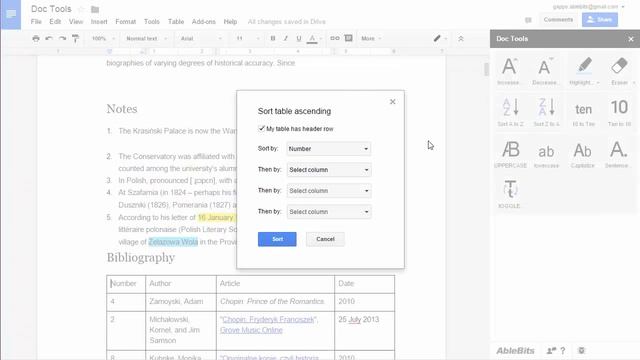Open the Insert menu
The image size is (640, 360).
[99, 22]
